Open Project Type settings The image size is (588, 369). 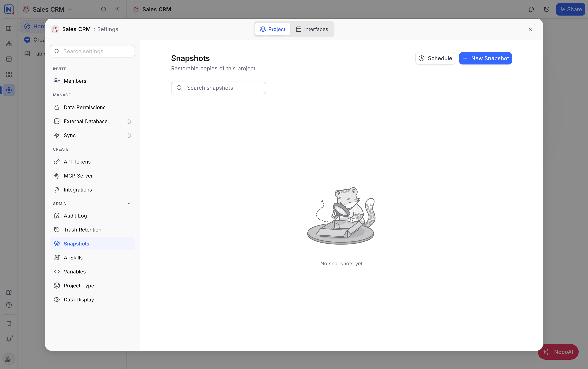click(x=92, y=285)
